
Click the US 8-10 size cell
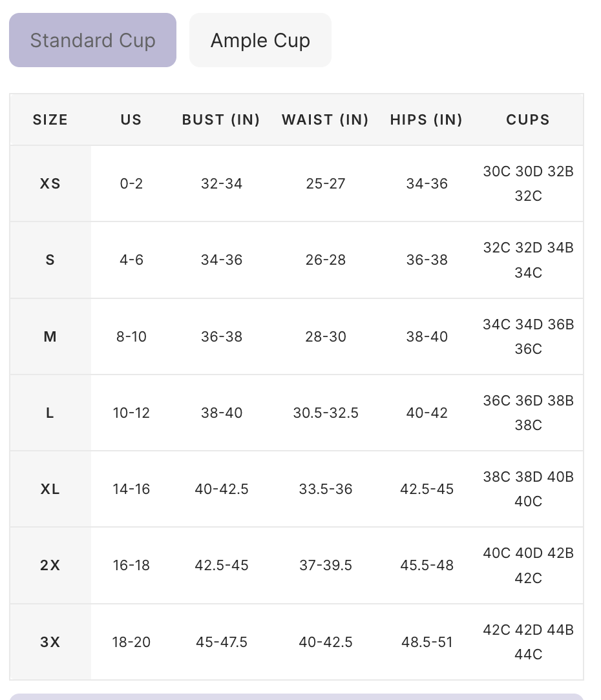[x=131, y=336]
